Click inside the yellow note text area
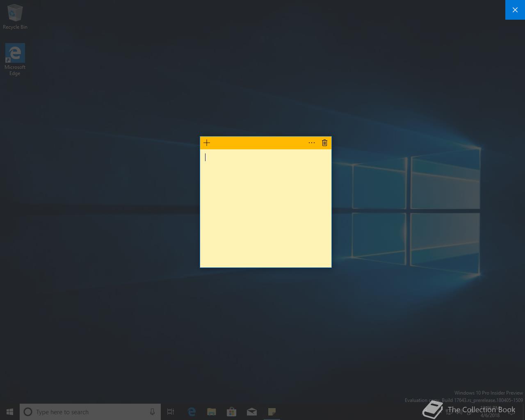 click(266, 208)
